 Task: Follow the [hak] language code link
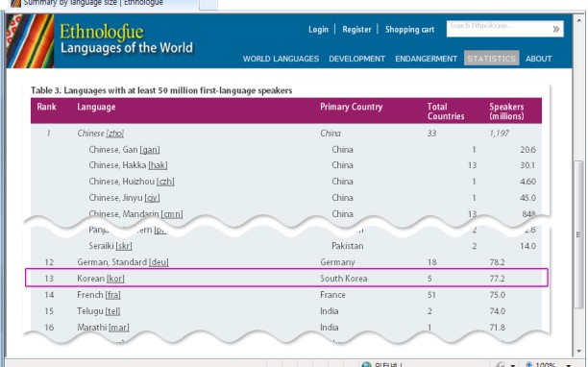158,165
